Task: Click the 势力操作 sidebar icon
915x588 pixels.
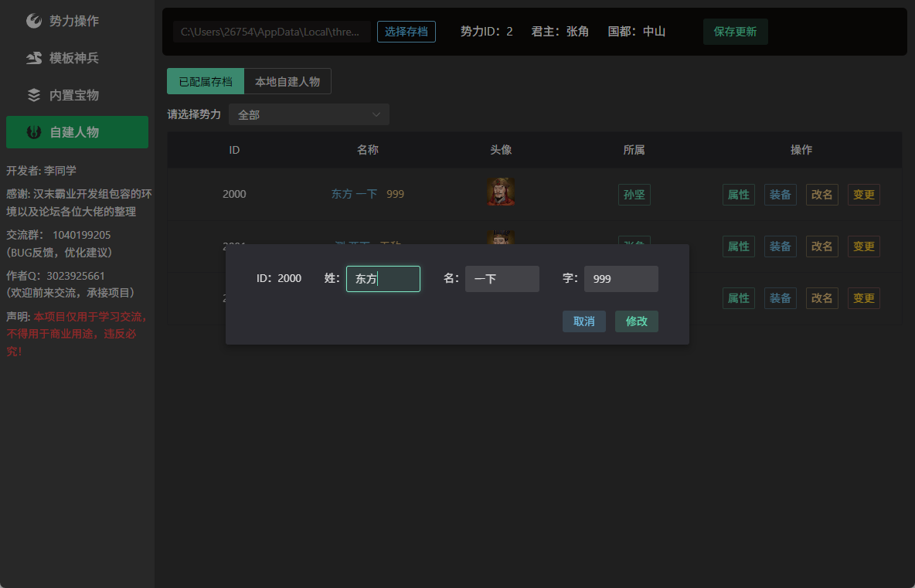Action: [34, 21]
